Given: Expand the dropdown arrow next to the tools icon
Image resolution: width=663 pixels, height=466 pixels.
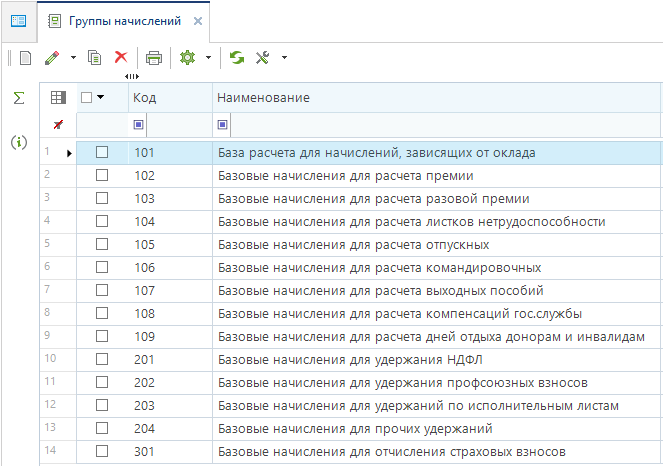Looking at the screenshot, I should click(x=285, y=58).
